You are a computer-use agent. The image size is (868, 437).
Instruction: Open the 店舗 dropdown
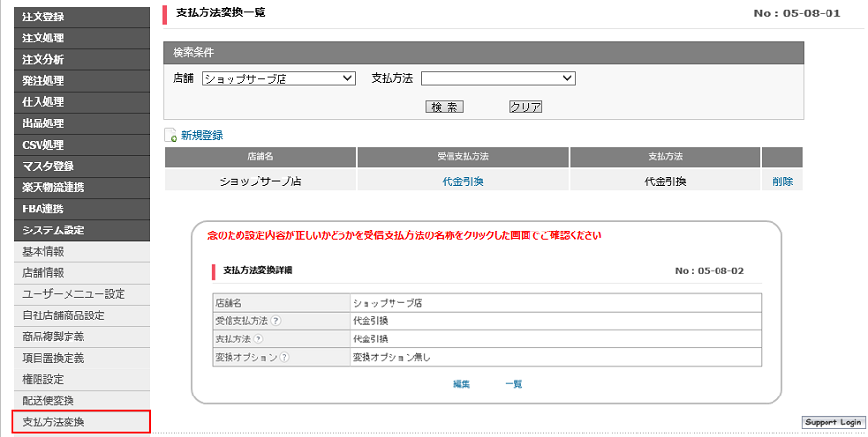pos(279,79)
